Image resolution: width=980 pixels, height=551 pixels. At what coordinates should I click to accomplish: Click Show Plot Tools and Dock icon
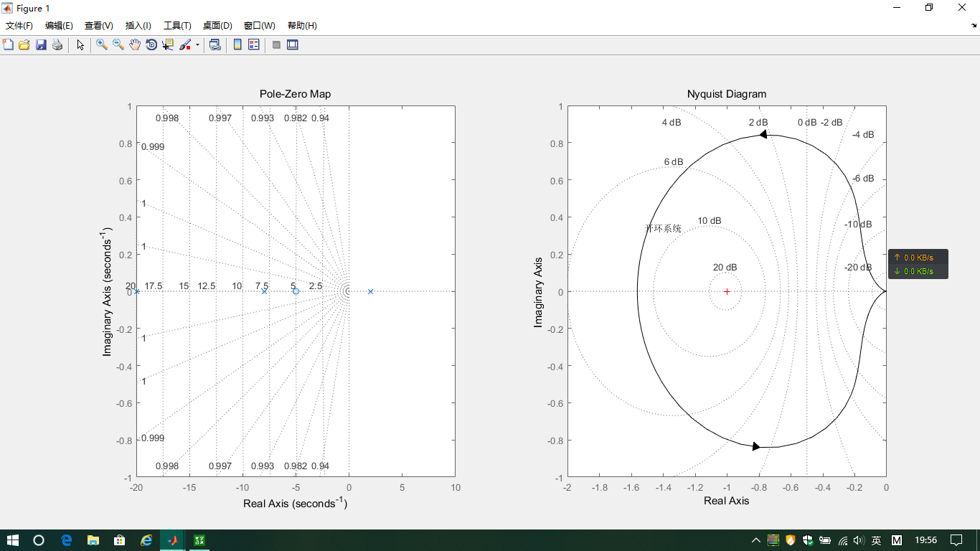pos(293,44)
